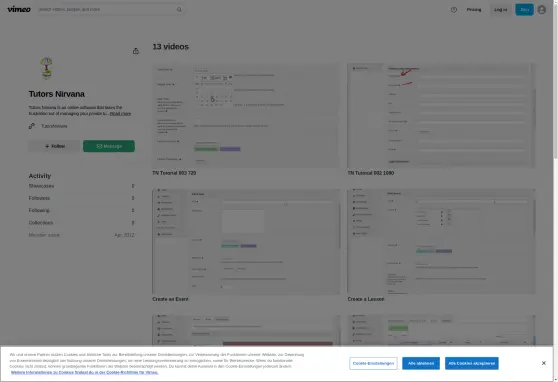Image resolution: width=558 pixels, height=382 pixels.
Task: Open the help question mark icon
Action: [x=454, y=10]
